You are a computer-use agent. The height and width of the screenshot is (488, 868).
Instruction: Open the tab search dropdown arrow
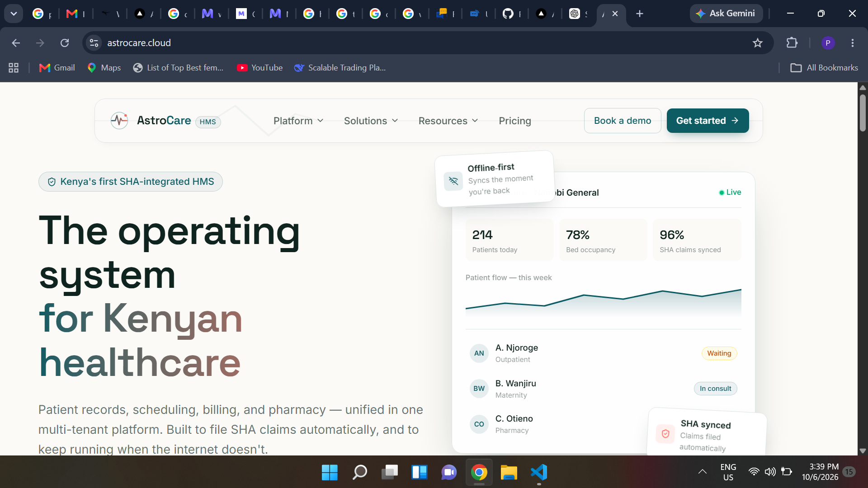click(x=14, y=14)
